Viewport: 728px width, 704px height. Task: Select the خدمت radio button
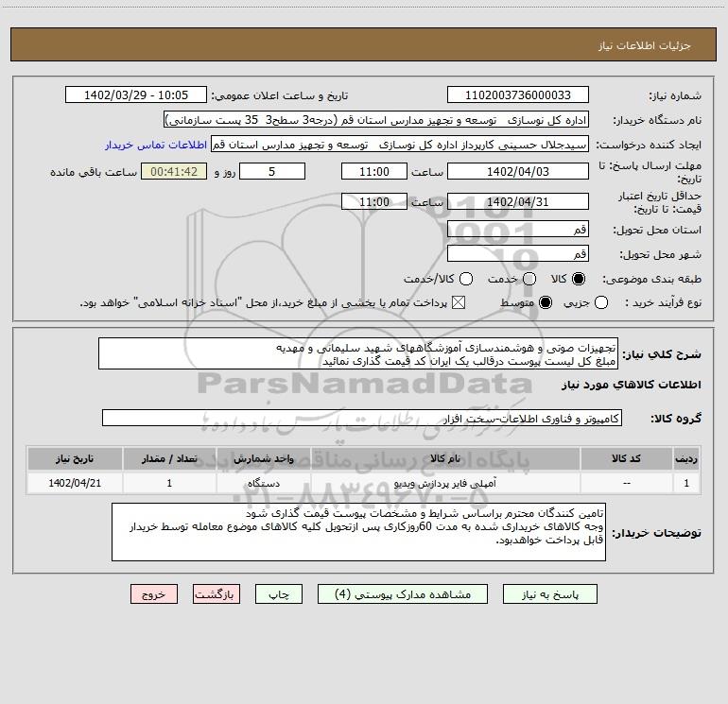529,279
